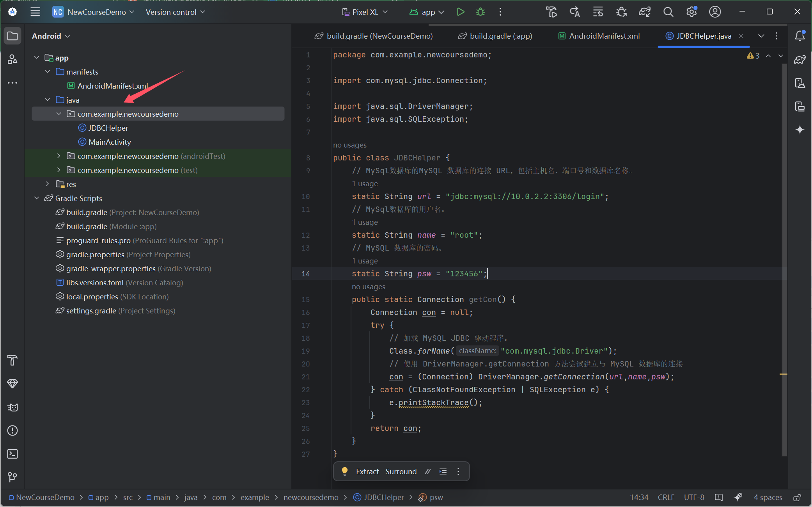Open the Pixel XL device dropdown
The height and width of the screenshot is (507, 812).
tap(365, 12)
